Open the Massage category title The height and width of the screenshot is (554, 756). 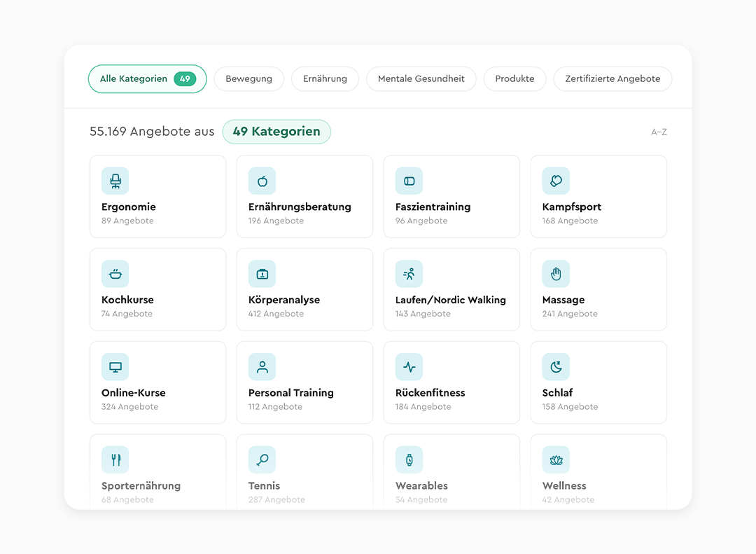[563, 300]
